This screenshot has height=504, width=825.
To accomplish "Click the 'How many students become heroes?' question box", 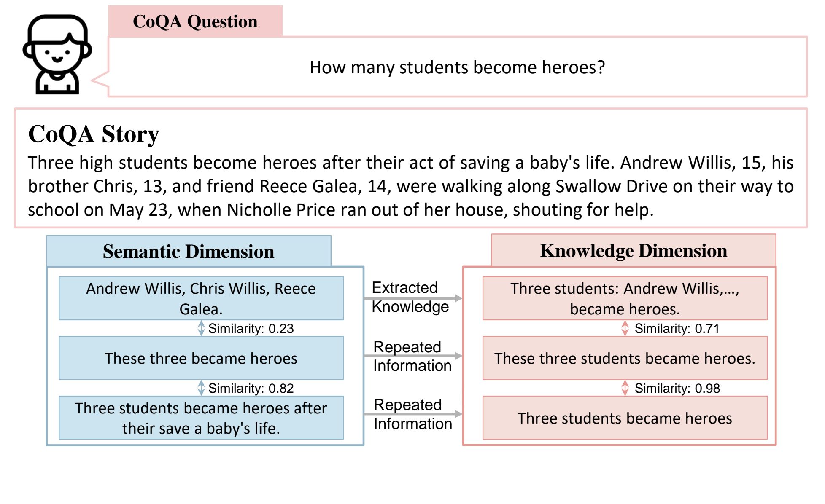I will click(458, 67).
